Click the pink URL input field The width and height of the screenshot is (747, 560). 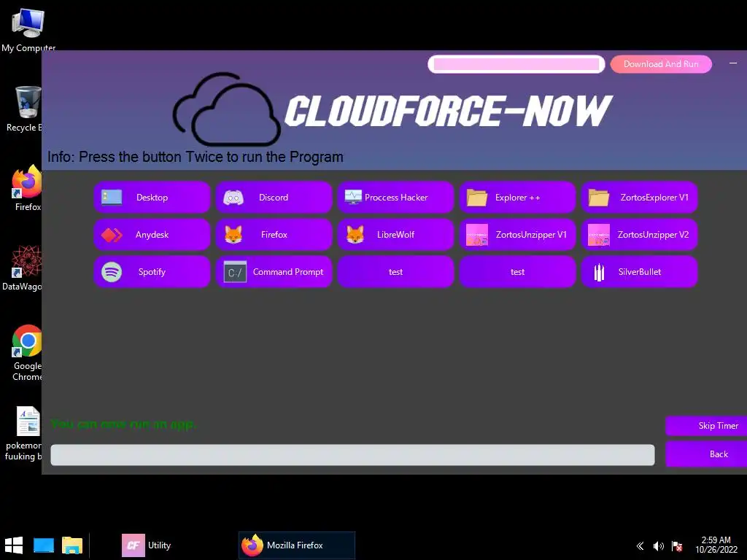coord(516,64)
